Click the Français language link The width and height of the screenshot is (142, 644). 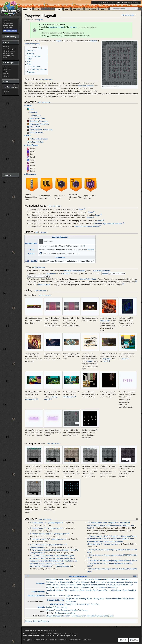[x=6, y=91]
